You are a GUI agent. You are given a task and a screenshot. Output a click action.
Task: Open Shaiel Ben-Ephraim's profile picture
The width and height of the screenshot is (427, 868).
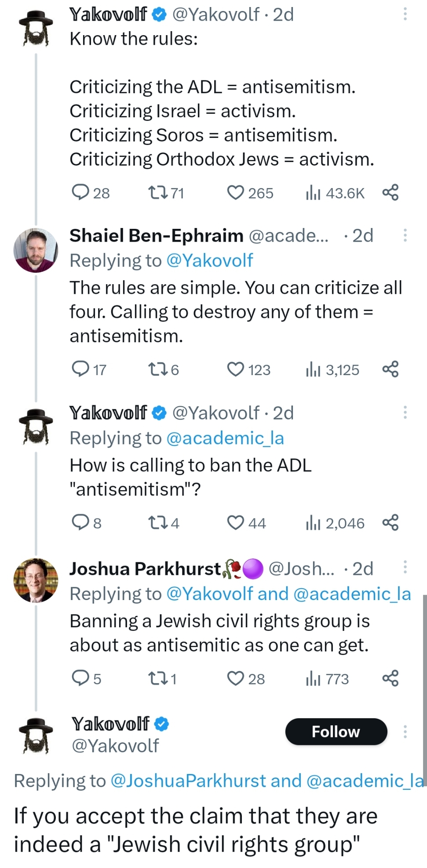(36, 250)
